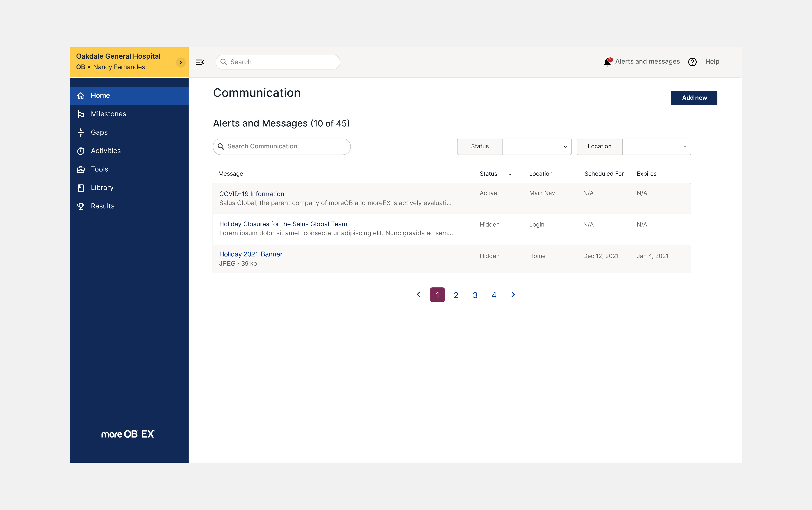Expand the hospital switcher chevron
812x510 pixels.
pyautogui.click(x=181, y=62)
